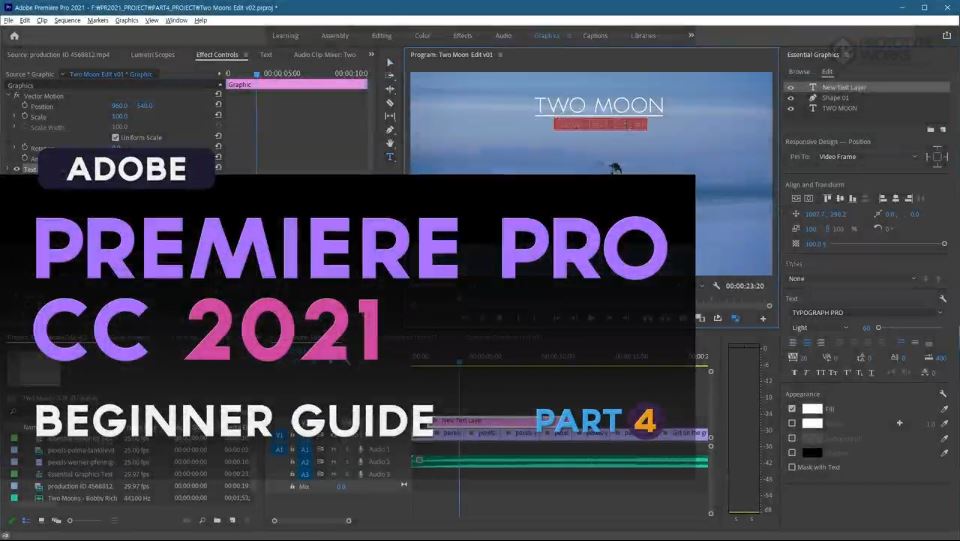Enable the Mask with Text checkbox
Screen dimensions: 960x541
pos(792,467)
